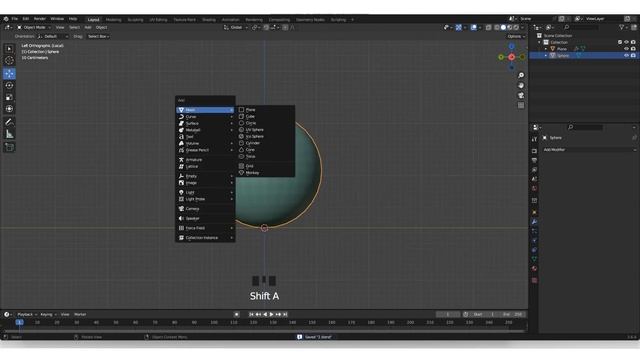Jump to the timeline start button
The image size is (640, 360).
pyautogui.click(x=251, y=314)
